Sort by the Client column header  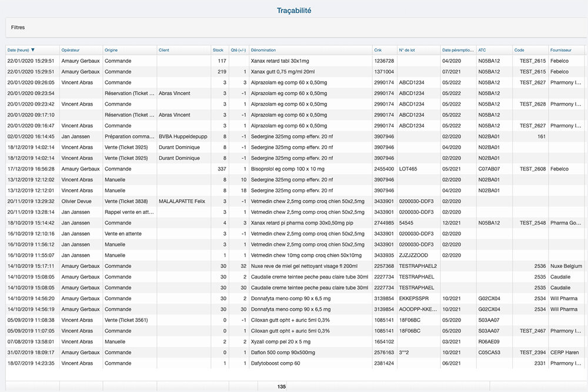coord(164,50)
